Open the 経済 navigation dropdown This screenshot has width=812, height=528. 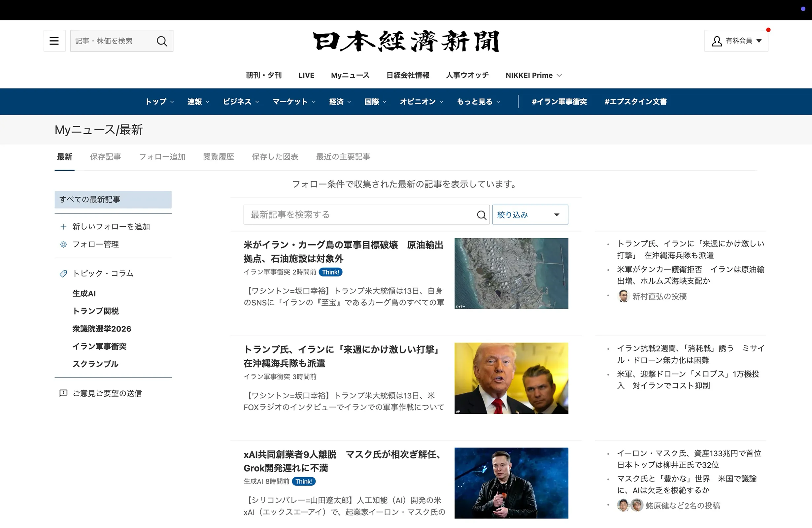(340, 102)
